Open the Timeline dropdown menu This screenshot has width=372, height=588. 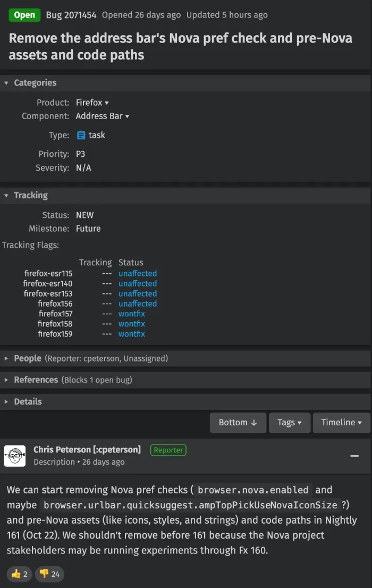(341, 423)
